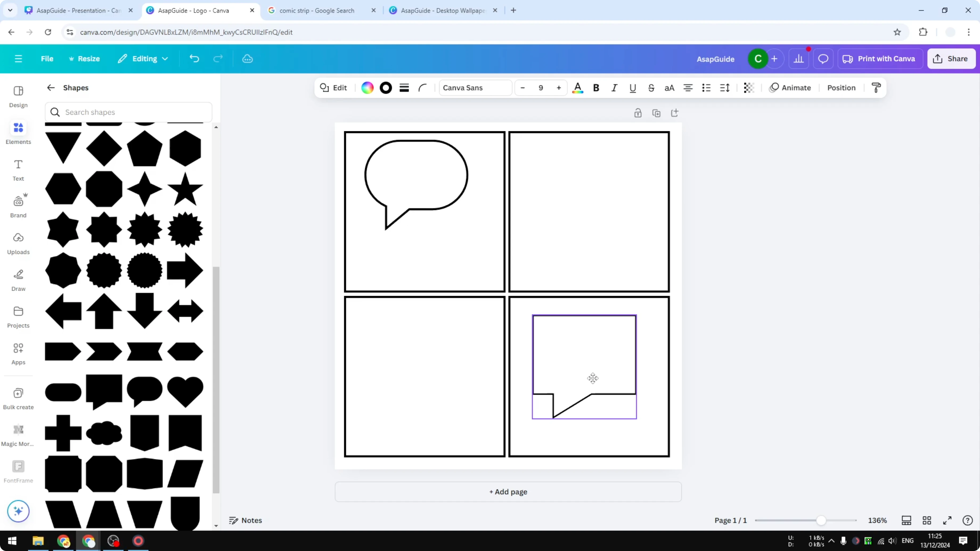The width and height of the screenshot is (980, 551).
Task: Click the Search shapes input field
Action: click(129, 112)
